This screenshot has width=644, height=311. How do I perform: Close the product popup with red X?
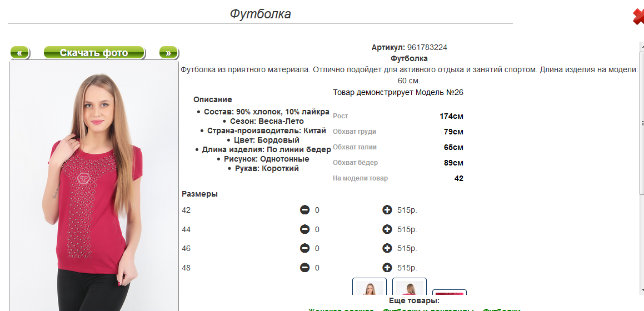(x=638, y=17)
